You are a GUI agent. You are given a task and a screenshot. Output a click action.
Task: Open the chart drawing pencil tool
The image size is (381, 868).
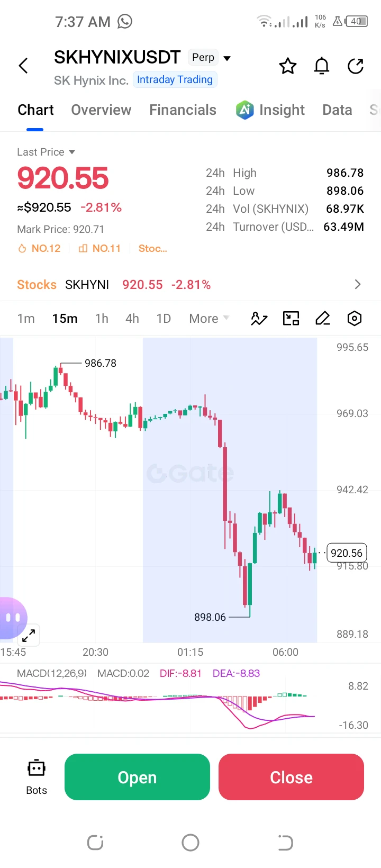click(x=323, y=318)
